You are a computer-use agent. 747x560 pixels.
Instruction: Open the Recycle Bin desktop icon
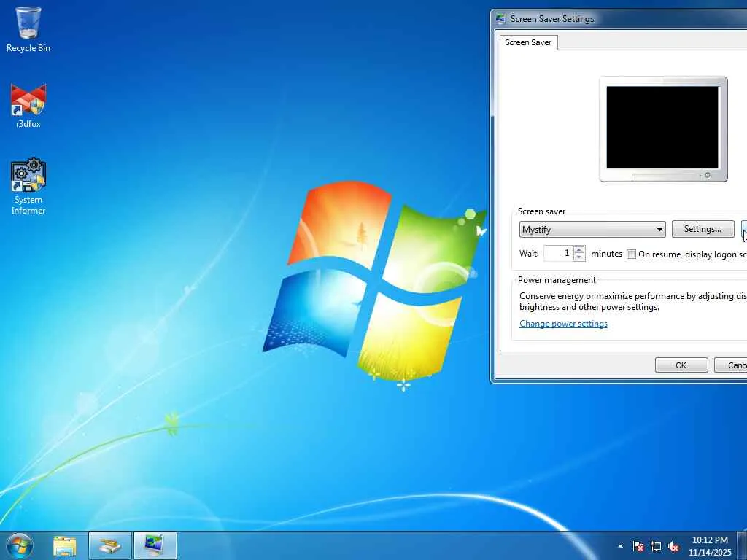click(x=28, y=29)
